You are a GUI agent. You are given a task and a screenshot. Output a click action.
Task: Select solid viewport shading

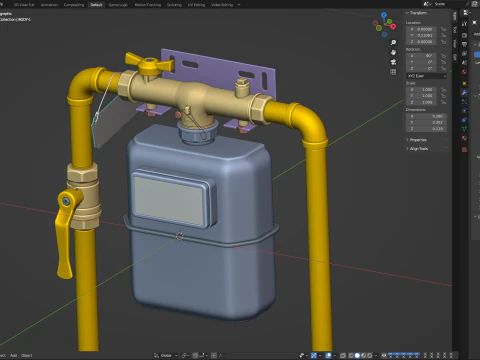point(357,355)
